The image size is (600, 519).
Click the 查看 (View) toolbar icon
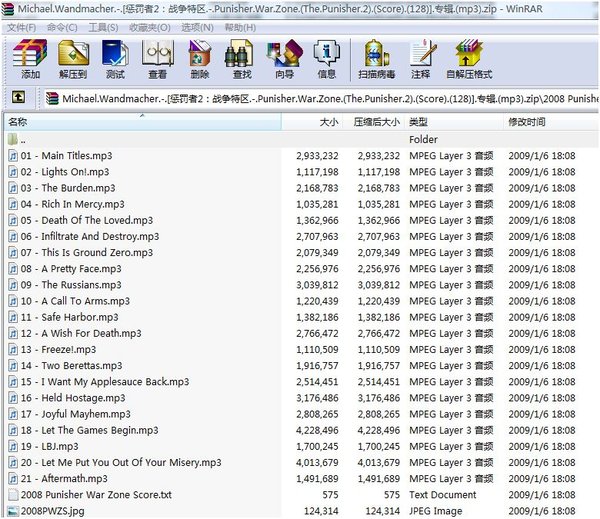click(157, 54)
